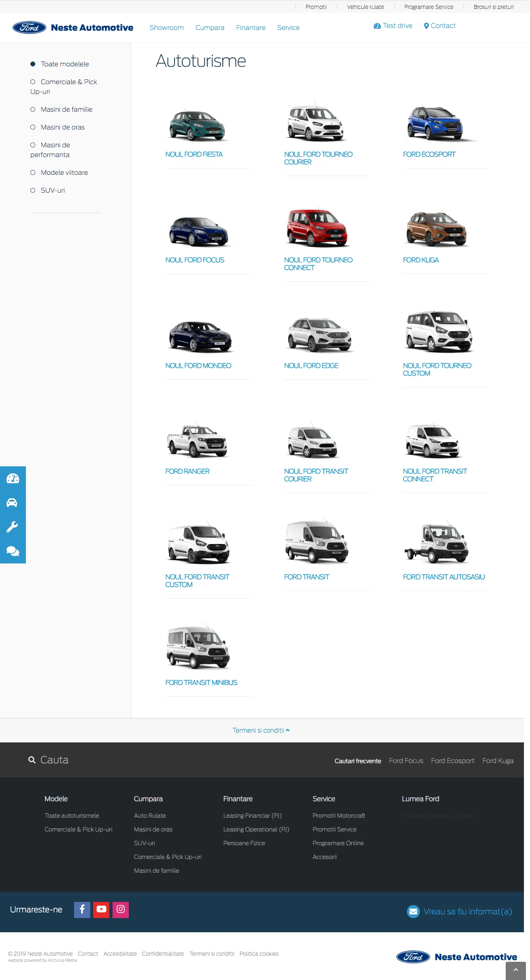Click the green Ford Fiesta car image
This screenshot has height=980, width=530.
coord(198,125)
